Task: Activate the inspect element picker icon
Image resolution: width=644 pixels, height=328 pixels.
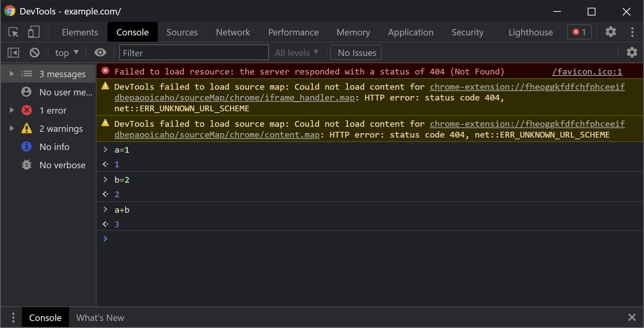Action: (14, 32)
